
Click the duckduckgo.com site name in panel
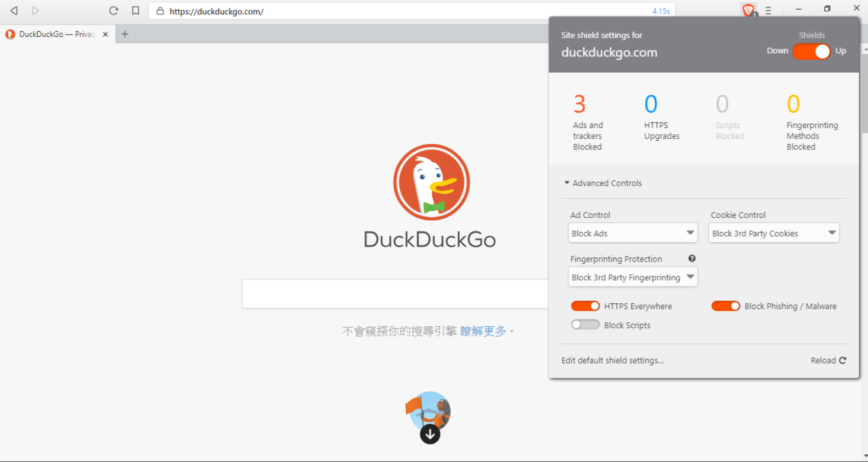(609, 53)
